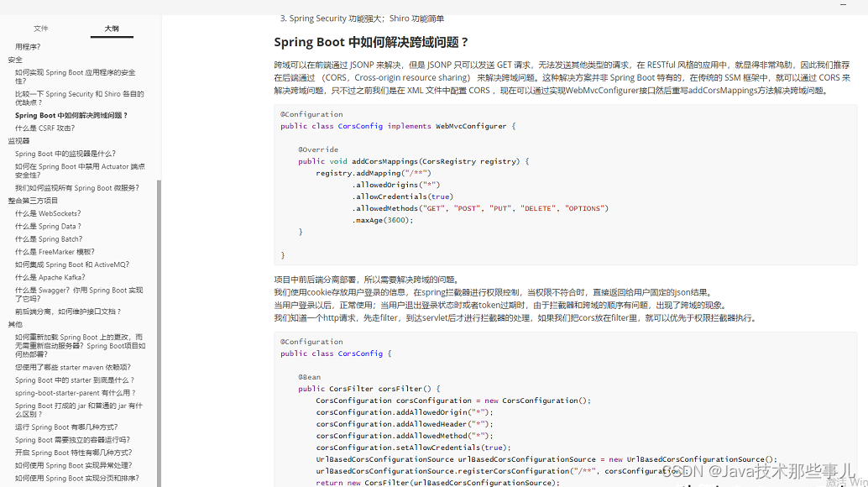Open 前后端分离，如何维护接口文档 entry
The width and height of the screenshot is (868, 487).
click(67, 312)
